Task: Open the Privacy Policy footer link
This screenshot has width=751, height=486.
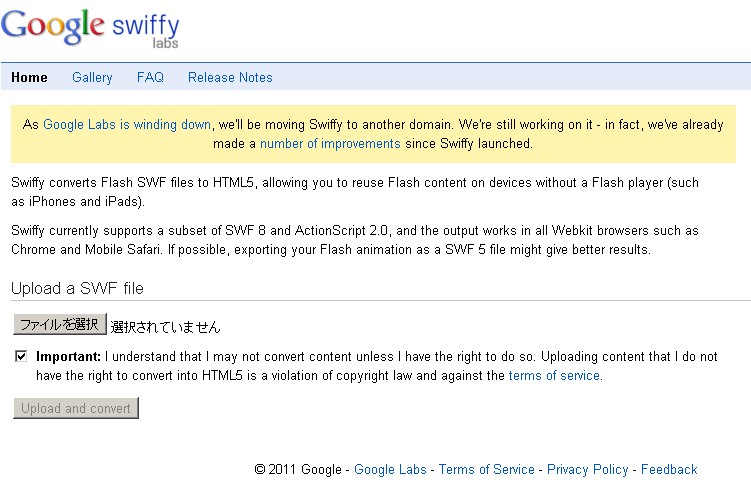Action: pos(587,469)
